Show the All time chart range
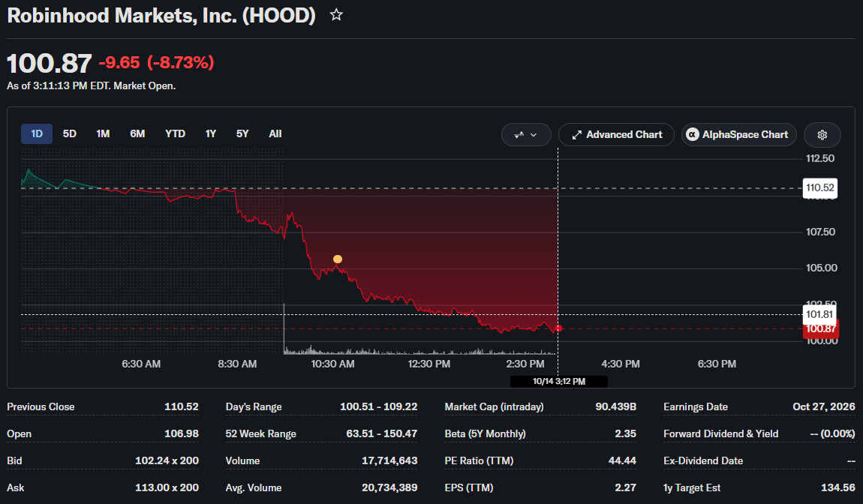The width and height of the screenshot is (863, 504). (275, 133)
